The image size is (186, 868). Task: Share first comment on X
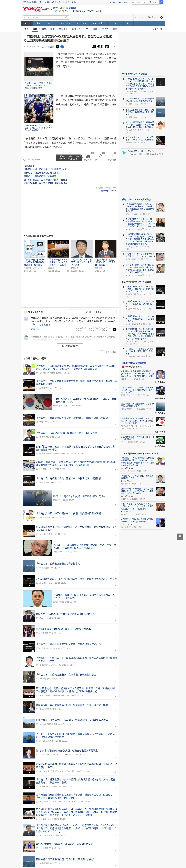pyautogui.click(x=114, y=330)
